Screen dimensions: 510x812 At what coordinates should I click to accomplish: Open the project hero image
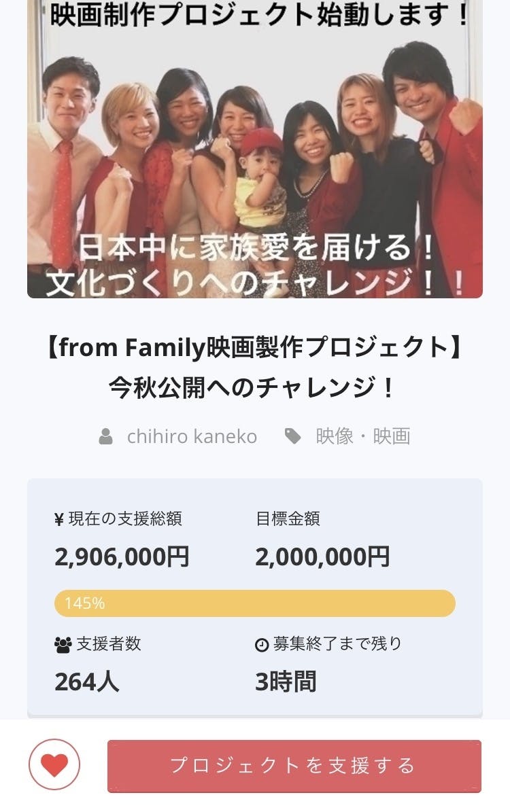[x=254, y=149]
